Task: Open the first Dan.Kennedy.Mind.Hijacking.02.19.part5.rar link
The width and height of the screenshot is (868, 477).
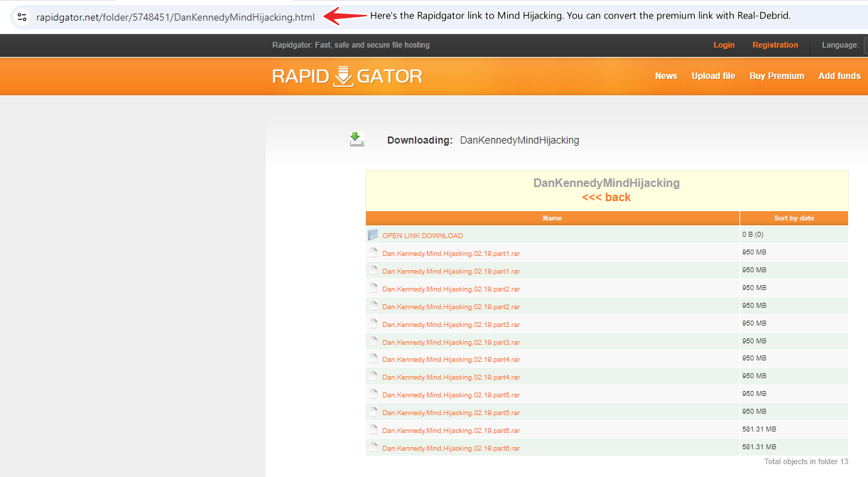Action: tap(451, 395)
